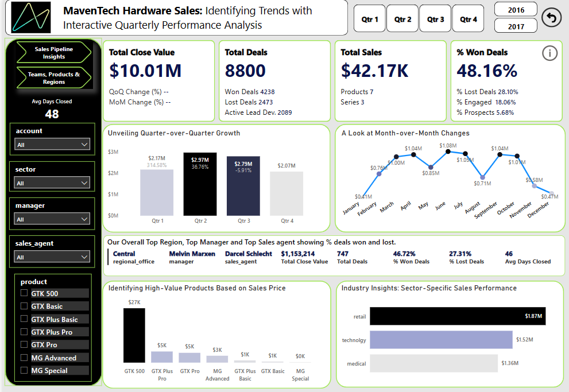Open the account filter dropdown

click(x=52, y=145)
